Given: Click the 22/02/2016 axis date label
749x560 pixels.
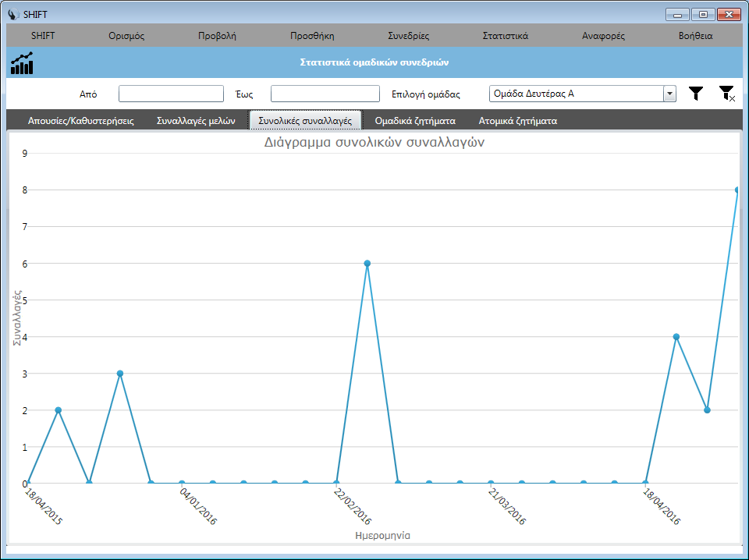Looking at the screenshot, I should point(353,506).
